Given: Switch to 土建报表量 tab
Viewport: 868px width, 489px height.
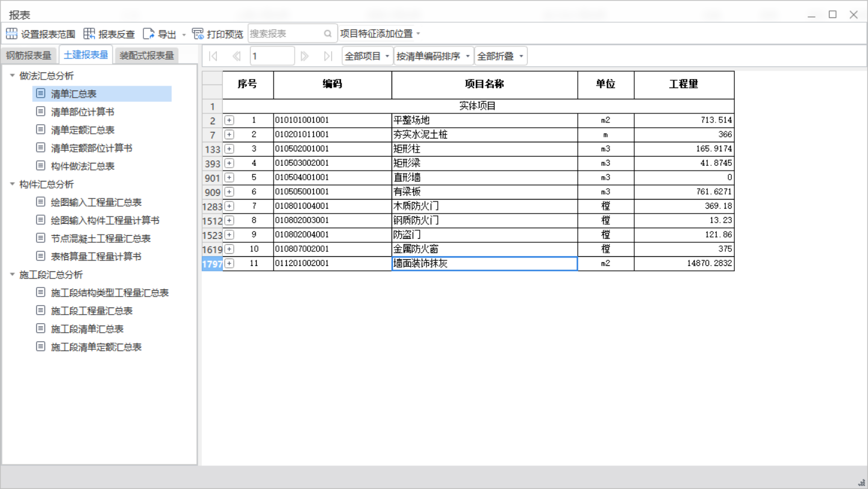Looking at the screenshot, I should point(86,55).
